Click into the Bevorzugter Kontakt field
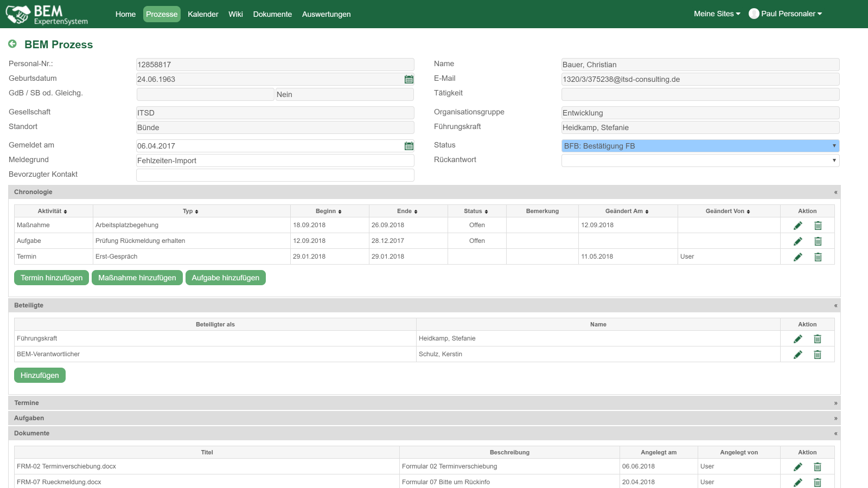 275,175
